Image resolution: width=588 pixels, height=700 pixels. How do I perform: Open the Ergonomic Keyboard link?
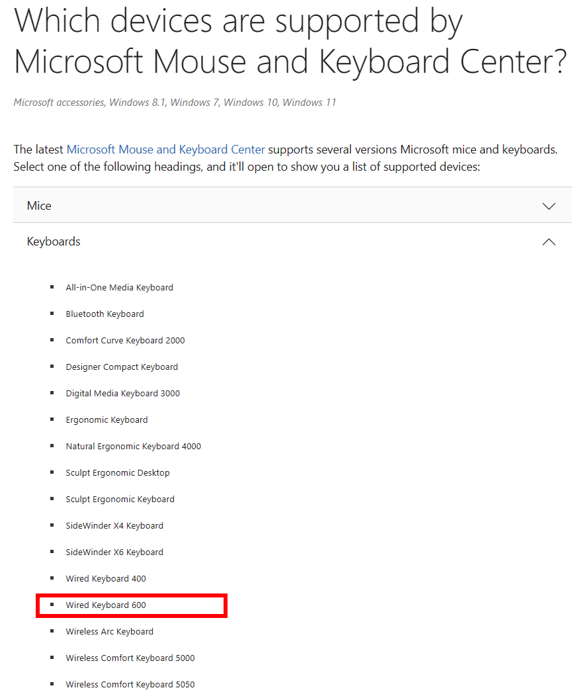(x=106, y=419)
